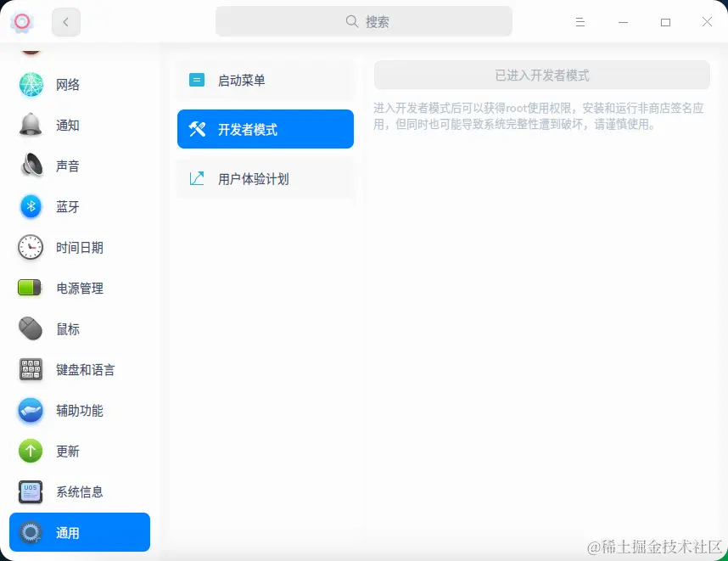This screenshot has height=561, width=728.
Task: Go back using the back arrow
Action: tap(65, 21)
